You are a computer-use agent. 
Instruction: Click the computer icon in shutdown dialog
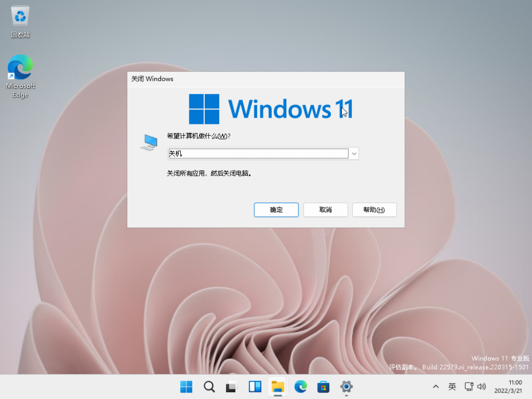click(149, 143)
